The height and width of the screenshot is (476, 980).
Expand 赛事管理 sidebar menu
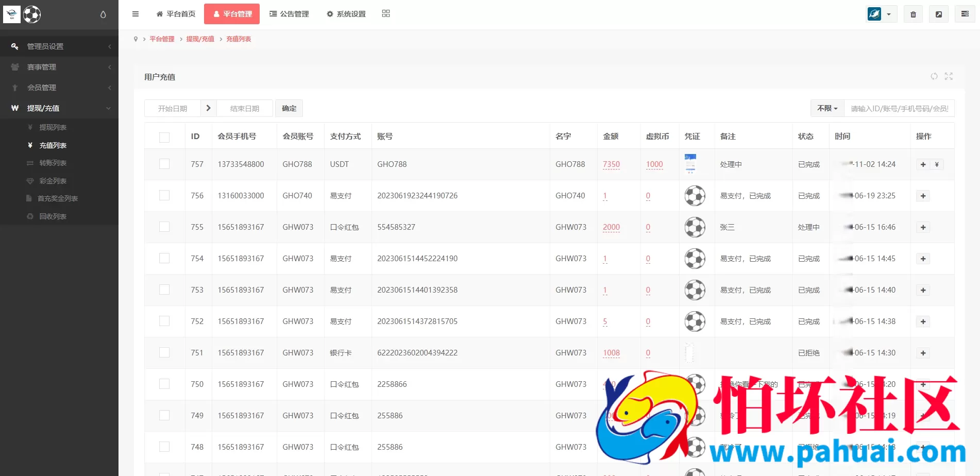[x=59, y=67]
